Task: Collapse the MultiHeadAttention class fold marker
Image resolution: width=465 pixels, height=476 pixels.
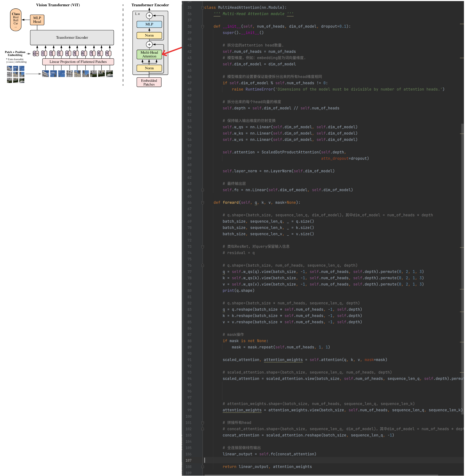Action: (202, 8)
